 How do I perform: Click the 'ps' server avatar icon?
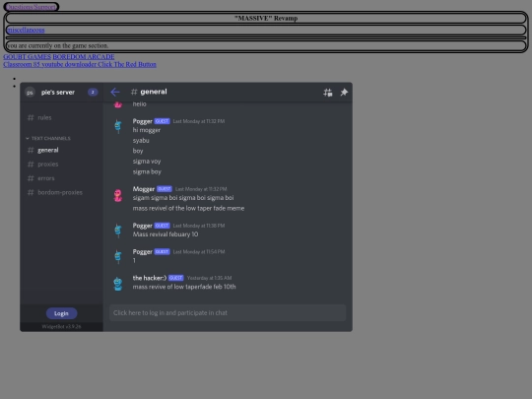point(30,93)
